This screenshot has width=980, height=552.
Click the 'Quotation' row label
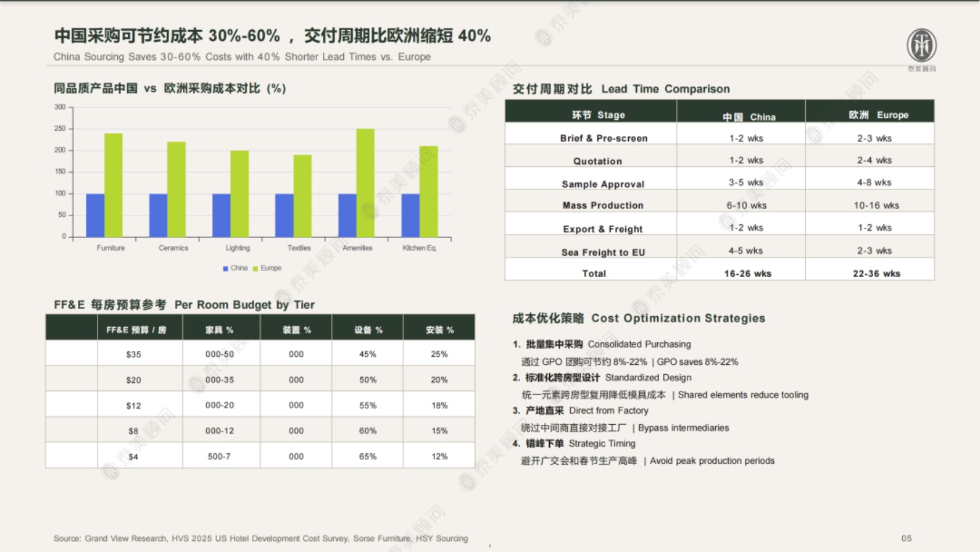pyautogui.click(x=597, y=162)
